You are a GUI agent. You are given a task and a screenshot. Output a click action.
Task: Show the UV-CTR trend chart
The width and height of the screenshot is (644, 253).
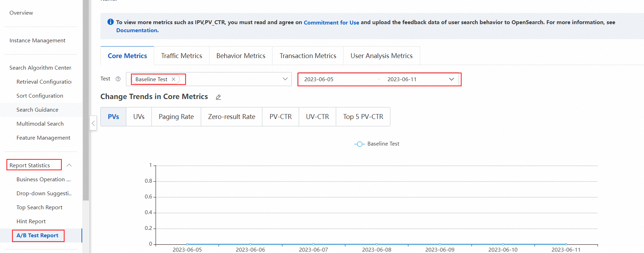tap(317, 117)
